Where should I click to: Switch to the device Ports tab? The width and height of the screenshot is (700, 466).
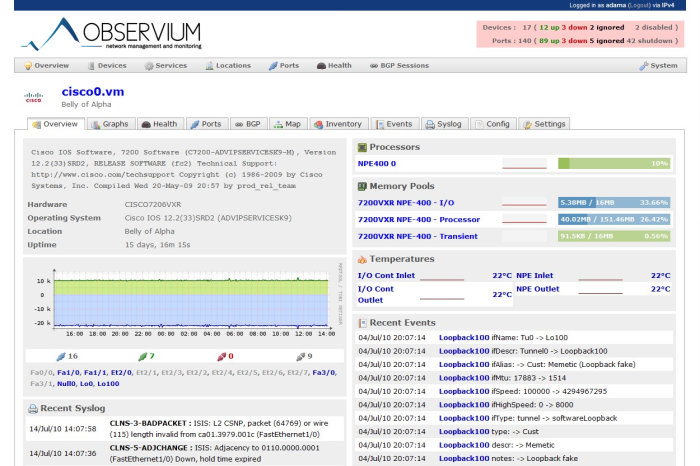coord(206,124)
